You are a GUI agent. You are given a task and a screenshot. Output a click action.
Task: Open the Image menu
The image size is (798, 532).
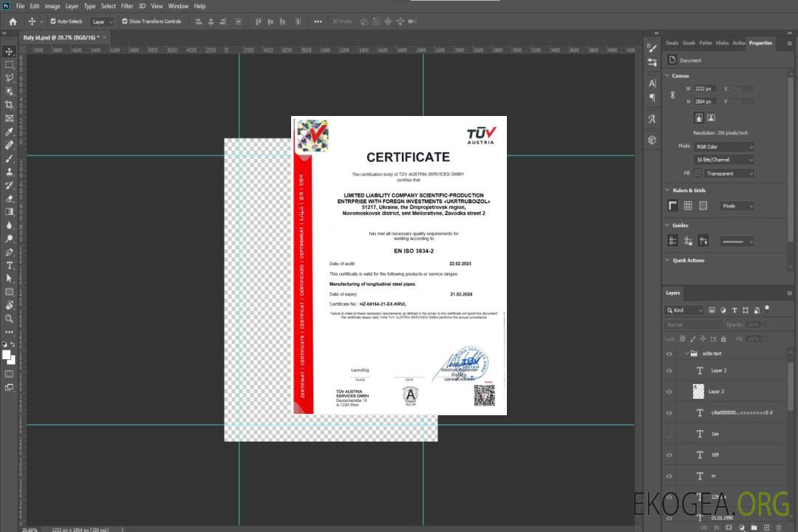pos(52,6)
